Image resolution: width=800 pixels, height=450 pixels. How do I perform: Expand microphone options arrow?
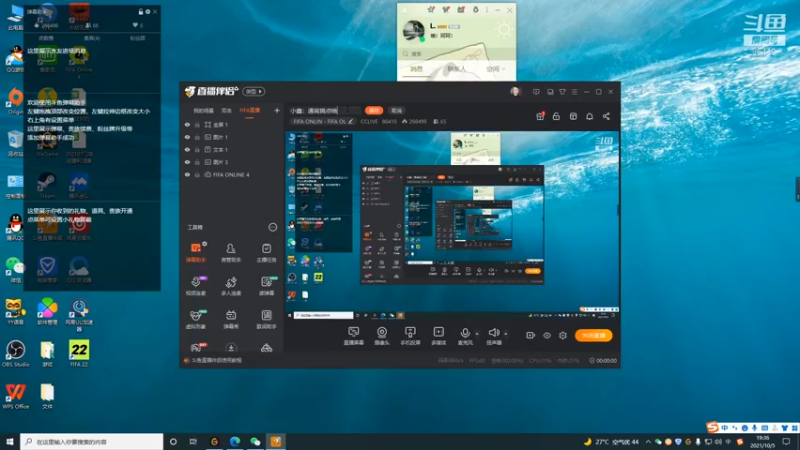(x=477, y=334)
